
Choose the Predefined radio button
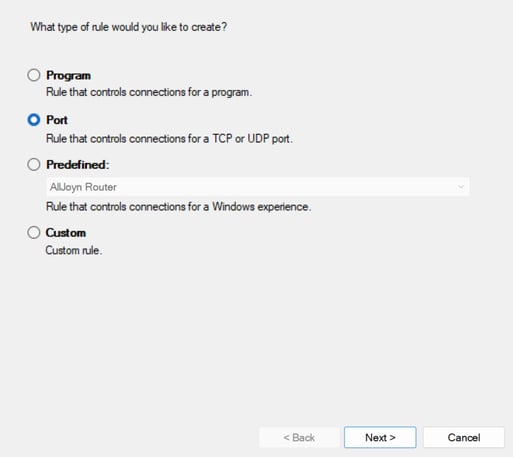(x=34, y=164)
